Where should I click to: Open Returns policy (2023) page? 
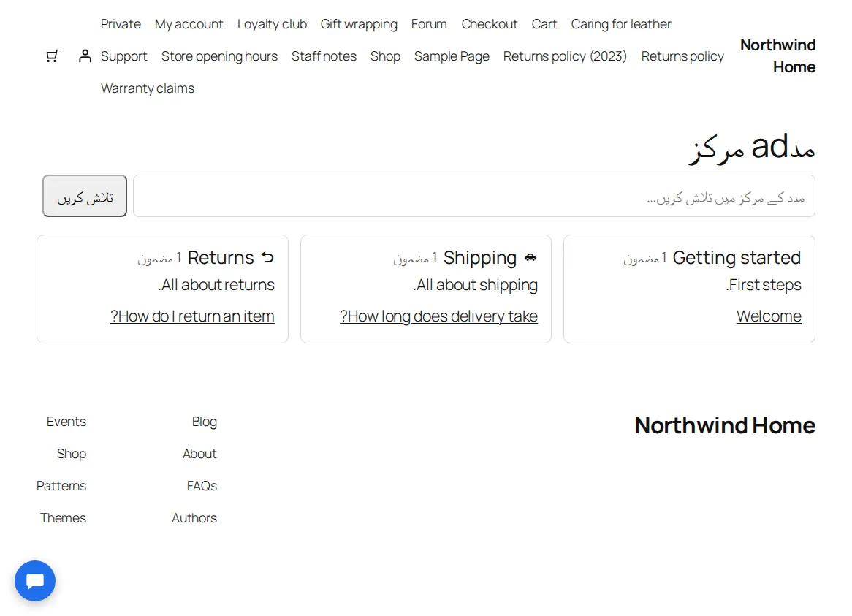(x=565, y=56)
